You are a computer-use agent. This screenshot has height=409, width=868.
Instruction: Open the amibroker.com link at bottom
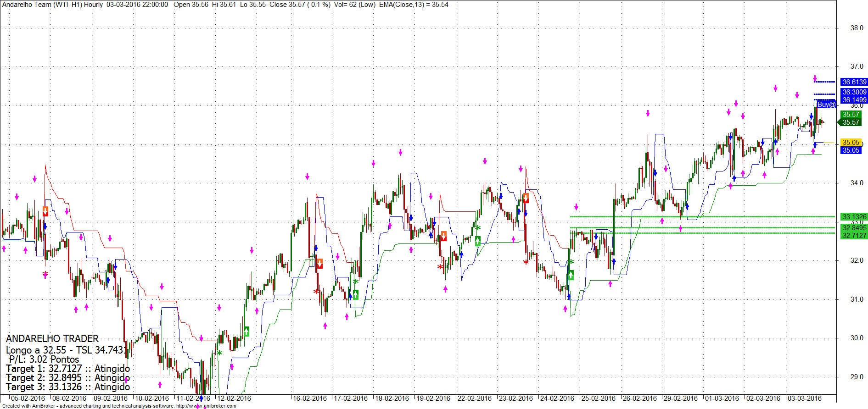(x=206, y=406)
